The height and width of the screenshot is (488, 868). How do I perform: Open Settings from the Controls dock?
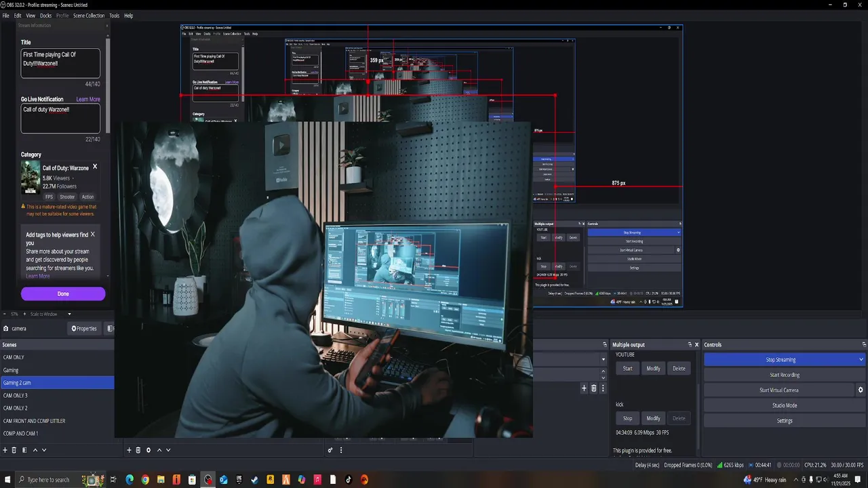pos(785,421)
